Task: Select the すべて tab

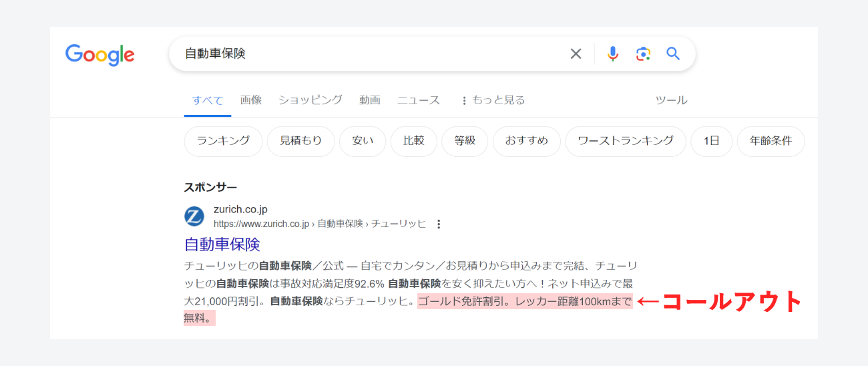Action: point(208,100)
